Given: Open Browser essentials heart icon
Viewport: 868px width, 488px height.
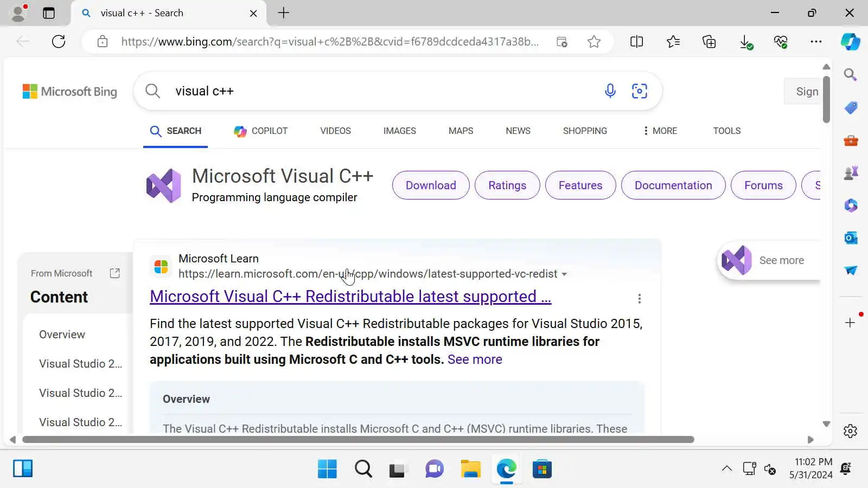Looking at the screenshot, I should (781, 42).
